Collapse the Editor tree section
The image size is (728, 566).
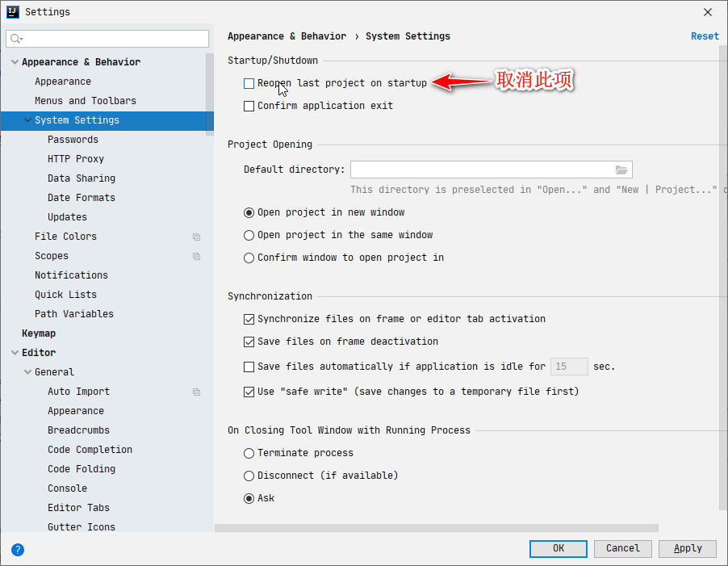(15, 353)
